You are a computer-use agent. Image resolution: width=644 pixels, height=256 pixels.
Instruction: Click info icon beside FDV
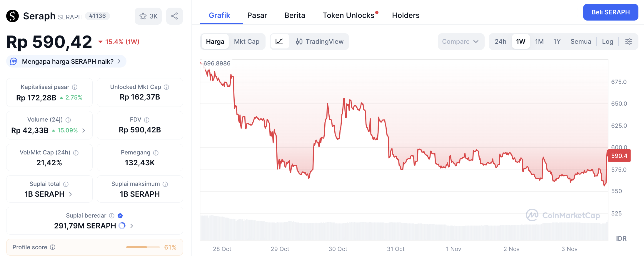147,120
